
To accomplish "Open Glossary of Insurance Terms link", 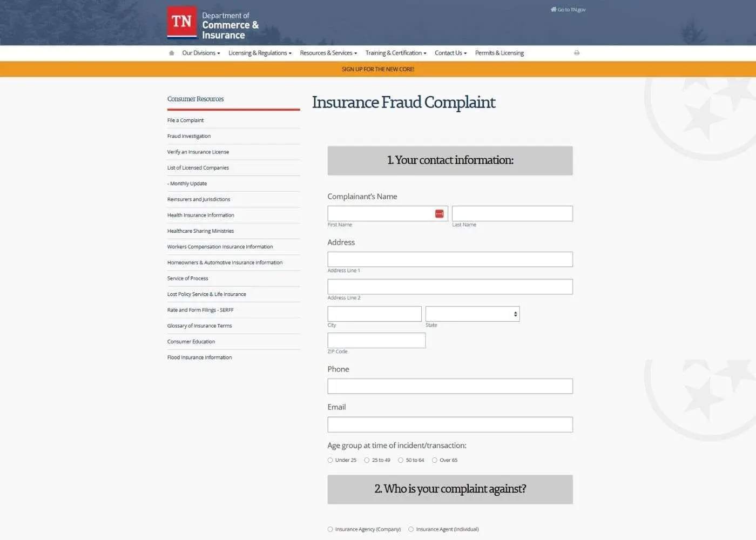I will pos(199,326).
